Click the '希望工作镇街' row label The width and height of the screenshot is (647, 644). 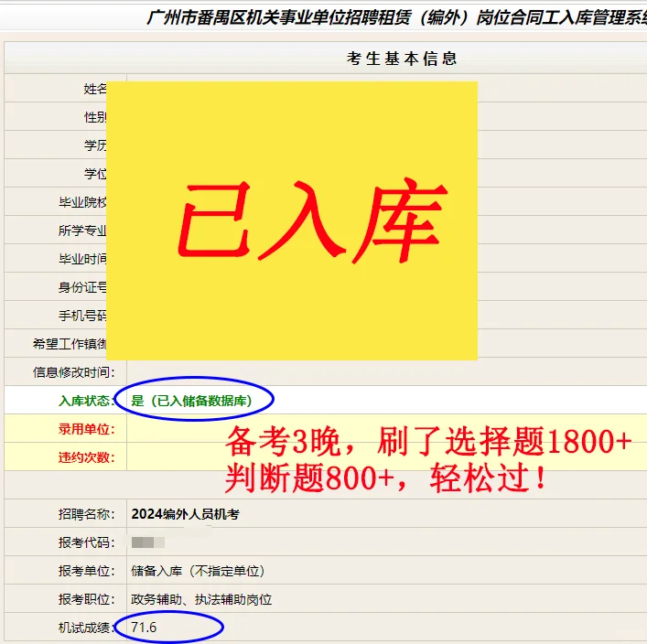pyautogui.click(x=70, y=344)
